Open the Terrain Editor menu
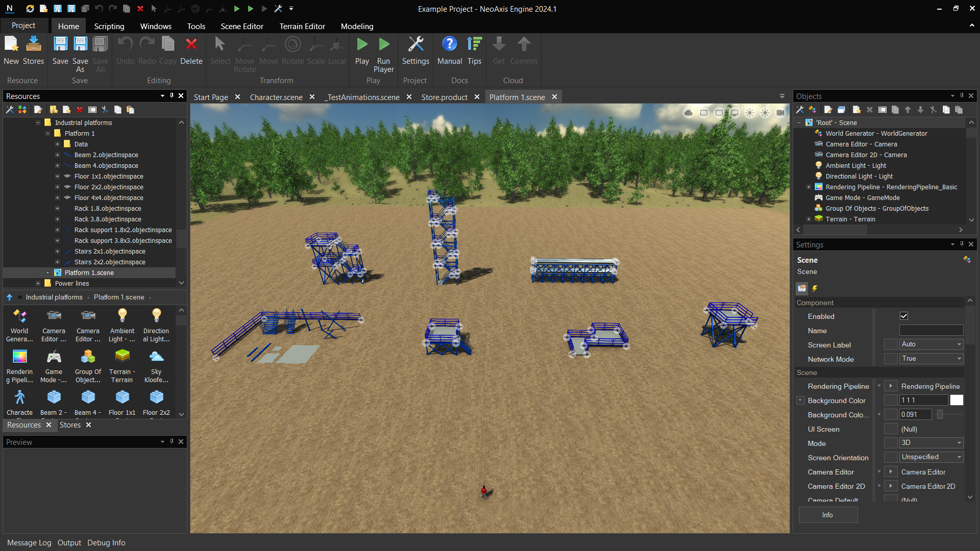980x551 pixels. point(302,26)
